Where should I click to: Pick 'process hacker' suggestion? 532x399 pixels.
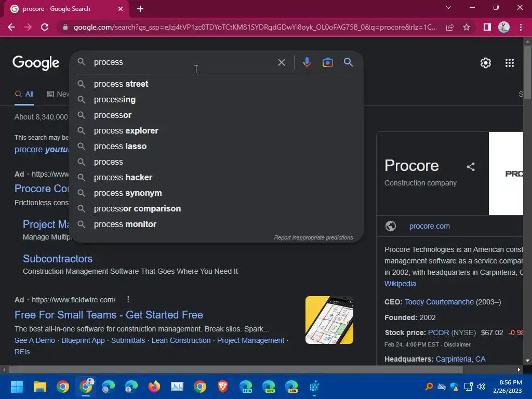[216, 178]
